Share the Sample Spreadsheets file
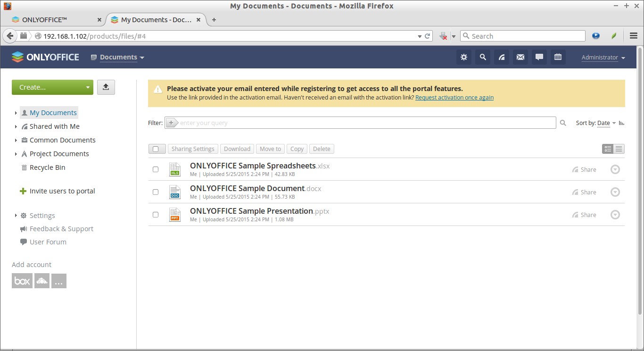The image size is (644, 351). 584,169
